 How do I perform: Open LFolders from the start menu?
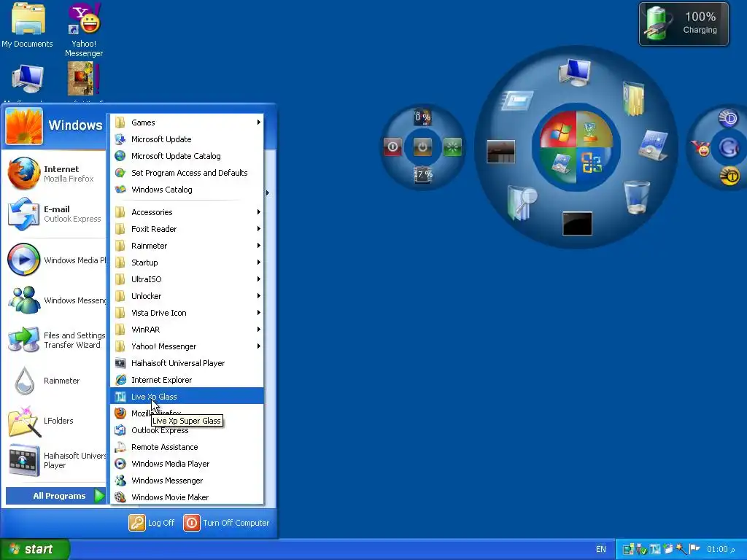[56, 421]
